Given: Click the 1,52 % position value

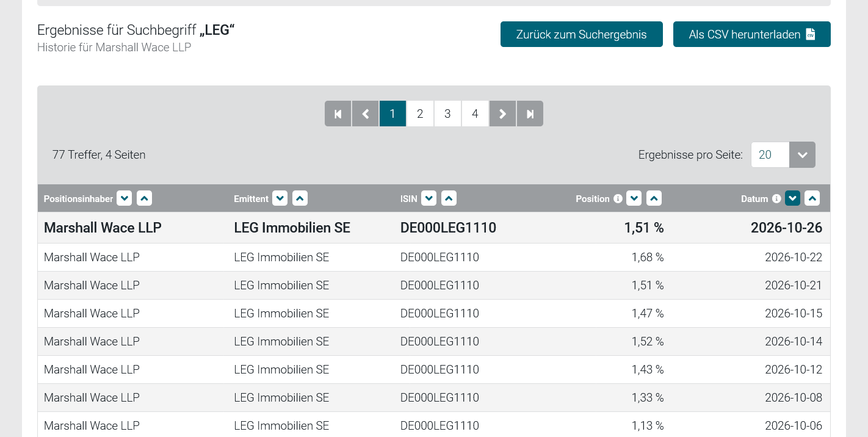Looking at the screenshot, I should [648, 342].
